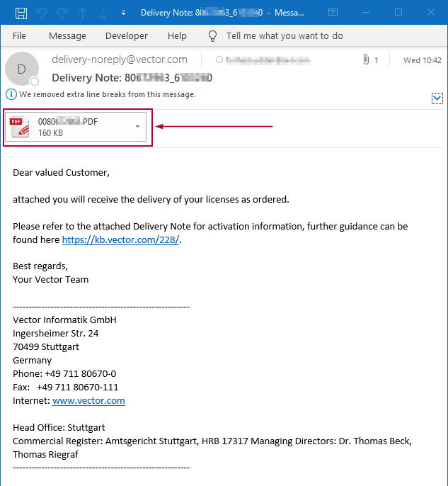Image resolution: width=448 pixels, height=486 pixels.
Task: Open Ribbon Display Options button
Action: [333, 13]
